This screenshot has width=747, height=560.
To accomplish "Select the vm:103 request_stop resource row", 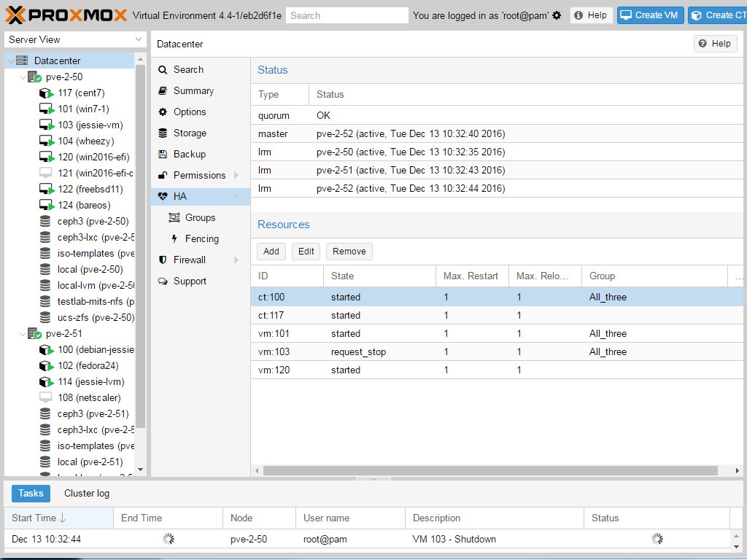I will [x=496, y=352].
